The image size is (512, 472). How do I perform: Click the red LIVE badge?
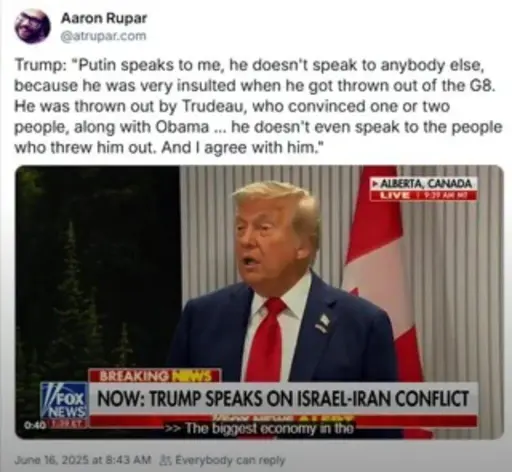(x=395, y=195)
